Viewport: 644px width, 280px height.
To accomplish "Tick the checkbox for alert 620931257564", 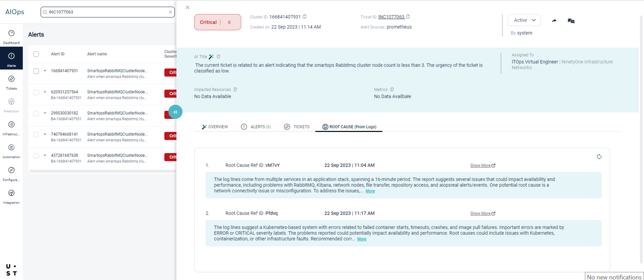I will click(x=36, y=92).
